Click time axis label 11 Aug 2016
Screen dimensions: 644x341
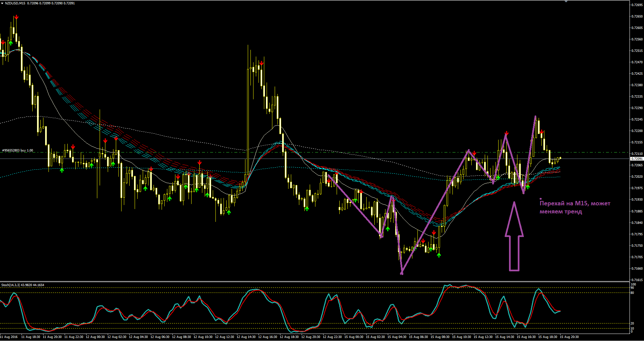click(9, 337)
